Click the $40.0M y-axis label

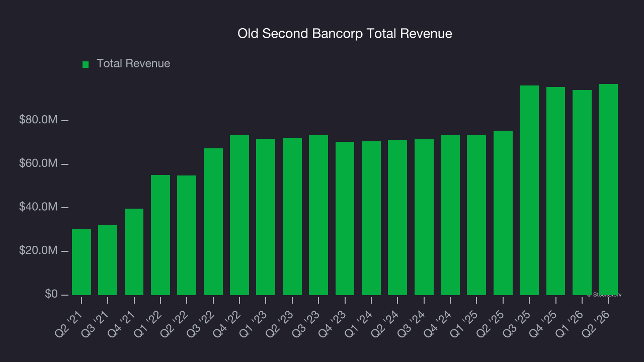pos(38,207)
